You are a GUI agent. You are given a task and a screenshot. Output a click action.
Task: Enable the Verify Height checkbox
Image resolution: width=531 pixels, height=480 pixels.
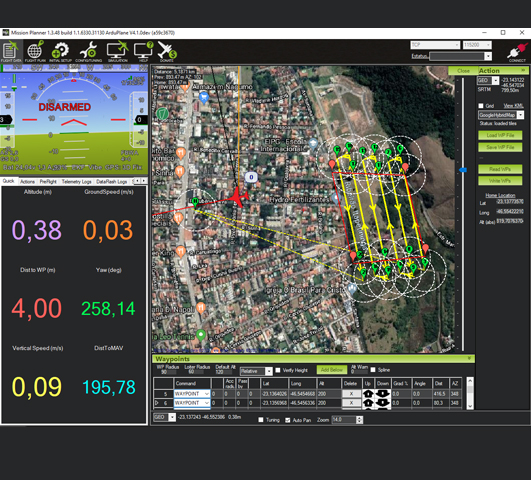(278, 370)
